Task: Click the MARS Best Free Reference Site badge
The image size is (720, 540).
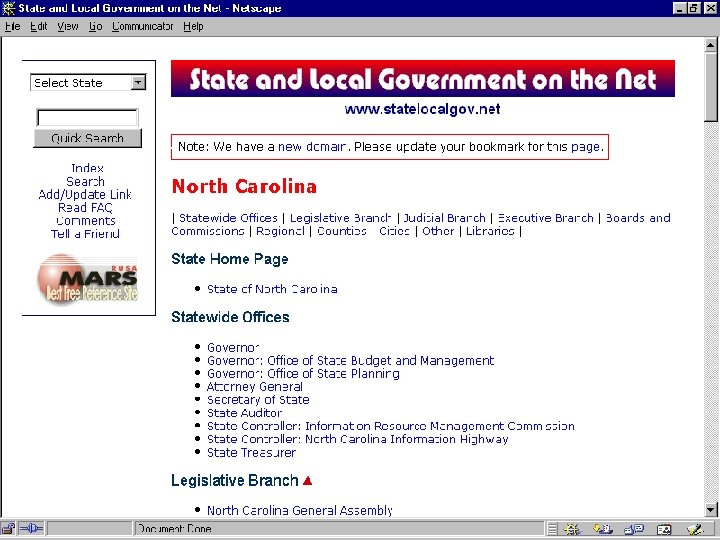Action: click(x=87, y=278)
